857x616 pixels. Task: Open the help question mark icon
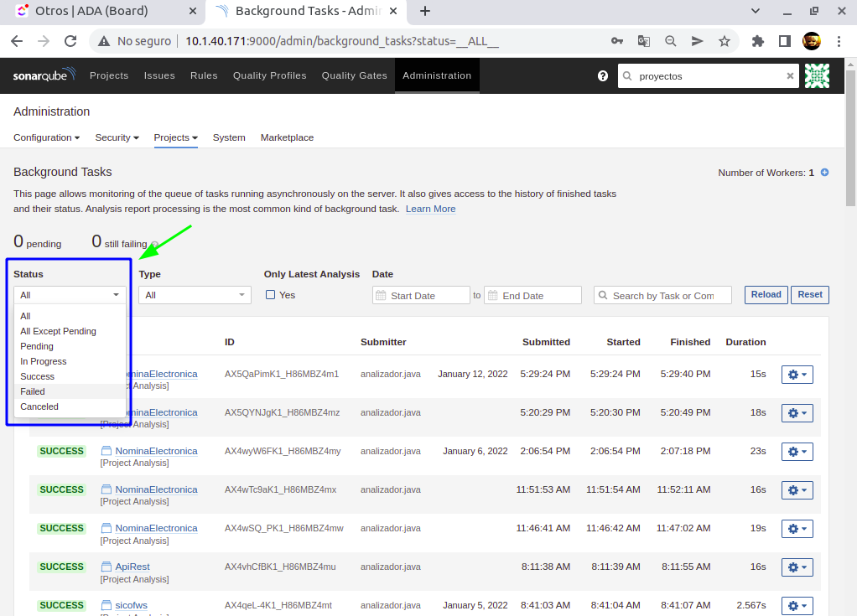coord(602,75)
